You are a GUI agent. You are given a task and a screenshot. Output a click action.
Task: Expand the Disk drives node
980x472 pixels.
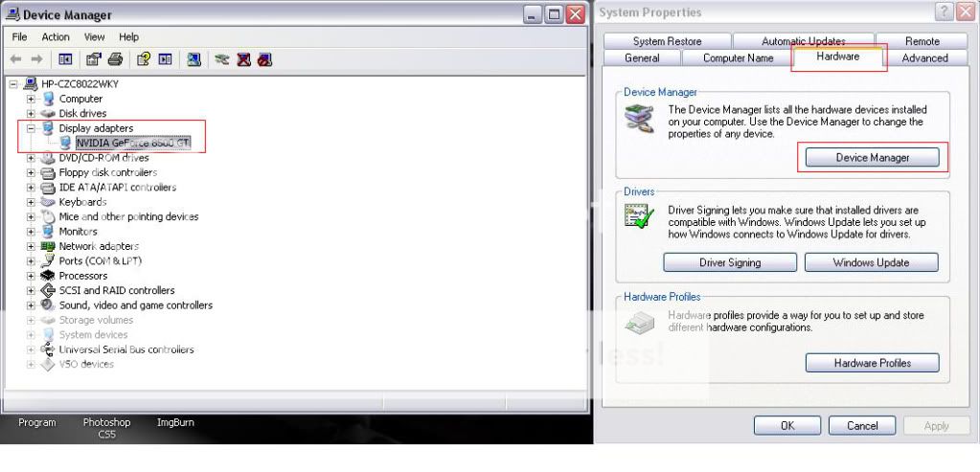pyautogui.click(x=31, y=114)
